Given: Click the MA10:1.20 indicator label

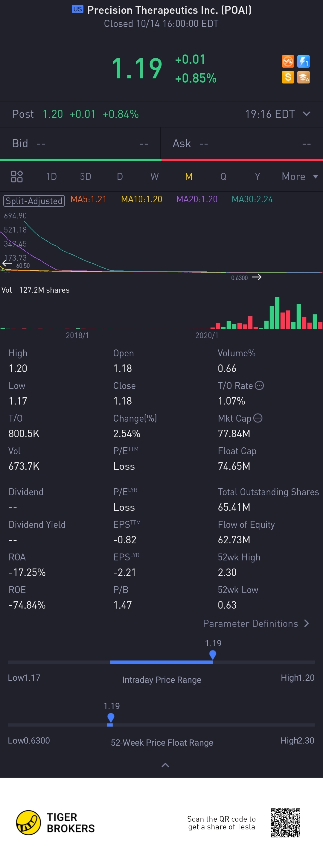Looking at the screenshot, I should point(141,199).
